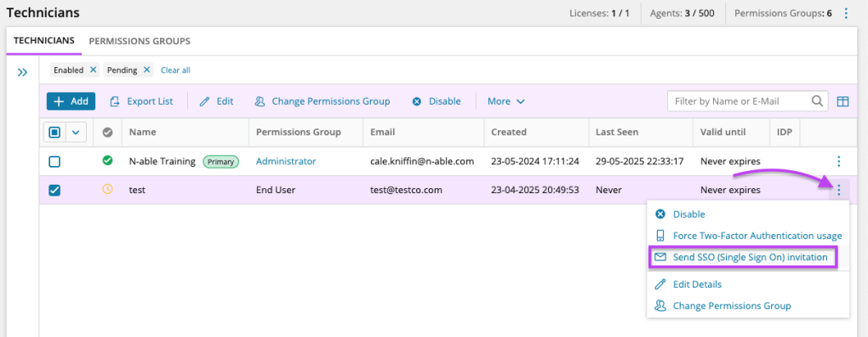Uncheck the test row checkbox
Screen dimensions: 868x337
pyautogui.click(x=54, y=191)
